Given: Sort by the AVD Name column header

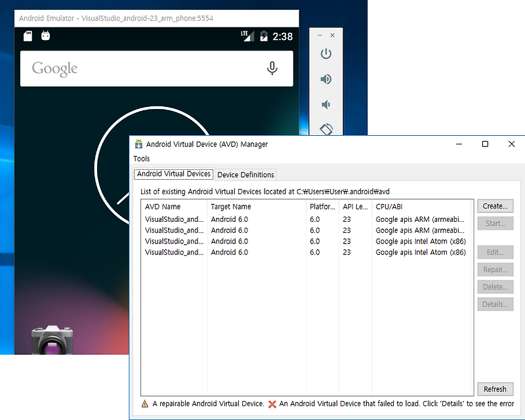Looking at the screenshot, I should [x=174, y=207].
